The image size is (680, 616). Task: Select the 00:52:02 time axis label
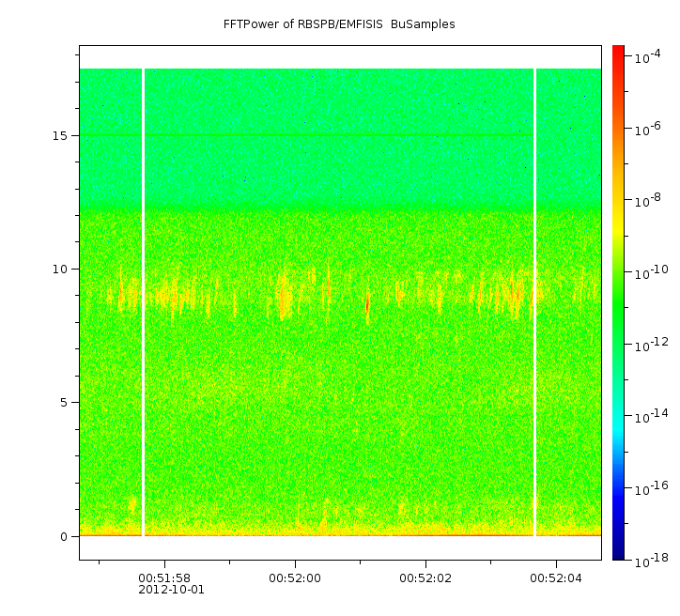click(425, 577)
